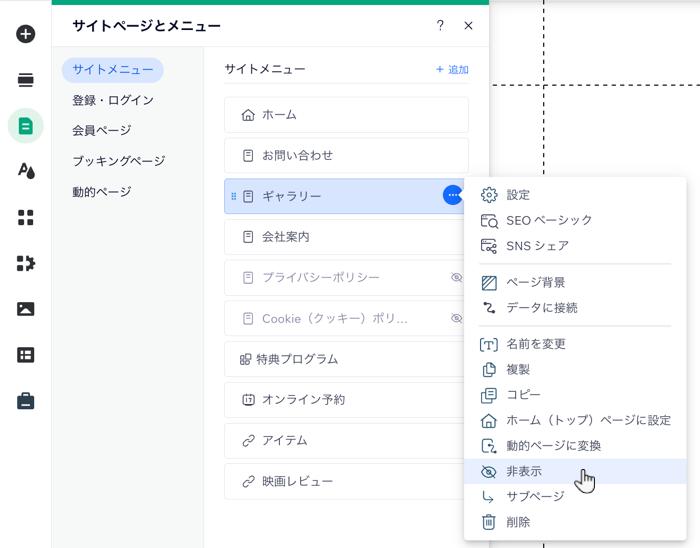This screenshot has width=700, height=548.
Task: Click the link icon beside アイテム
Action: pyautogui.click(x=248, y=440)
